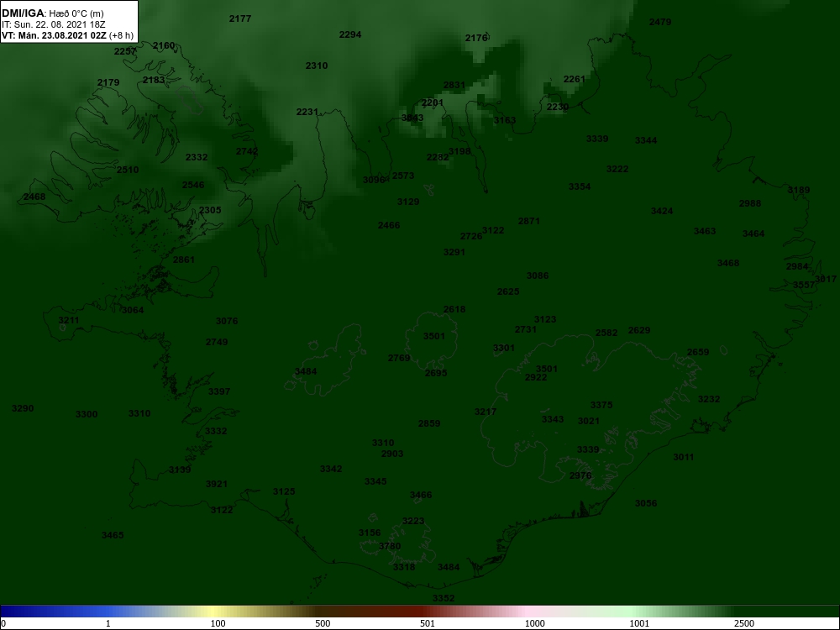Click the map value 2179

tap(108, 82)
